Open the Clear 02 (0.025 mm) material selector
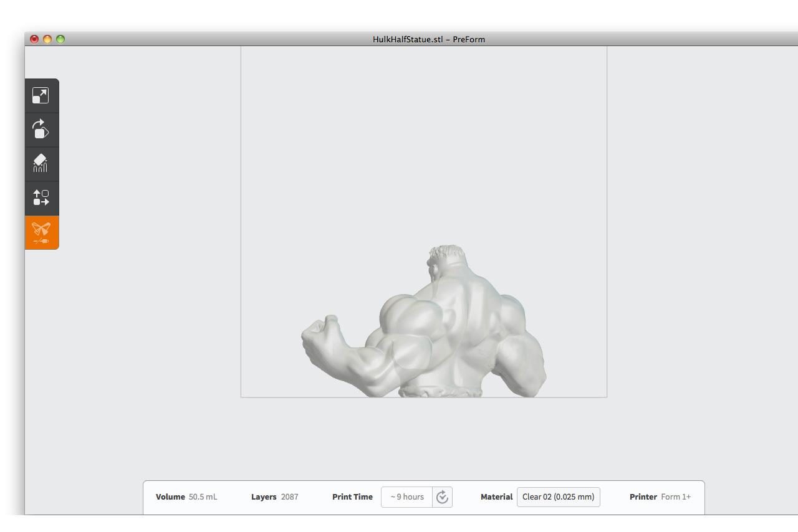 (x=558, y=497)
